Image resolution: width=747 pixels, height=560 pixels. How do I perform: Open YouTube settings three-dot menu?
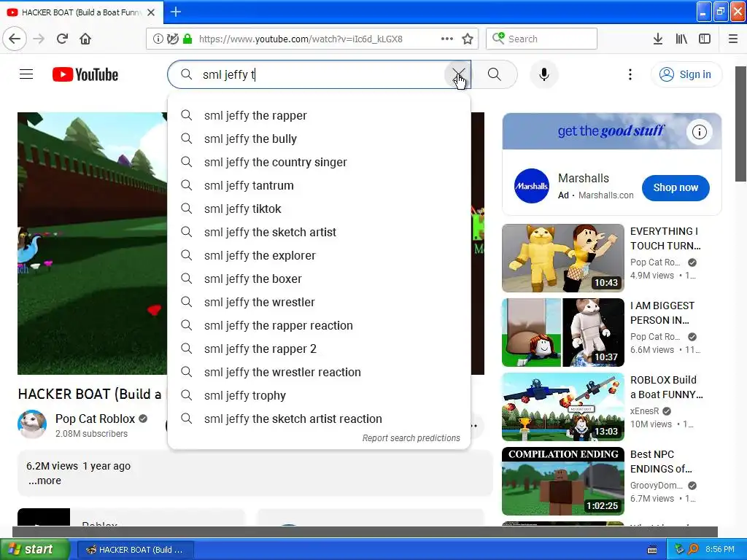[x=630, y=74]
